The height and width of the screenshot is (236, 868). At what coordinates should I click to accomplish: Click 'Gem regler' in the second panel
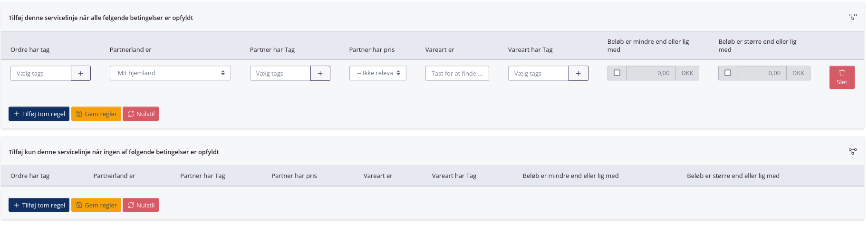point(96,205)
